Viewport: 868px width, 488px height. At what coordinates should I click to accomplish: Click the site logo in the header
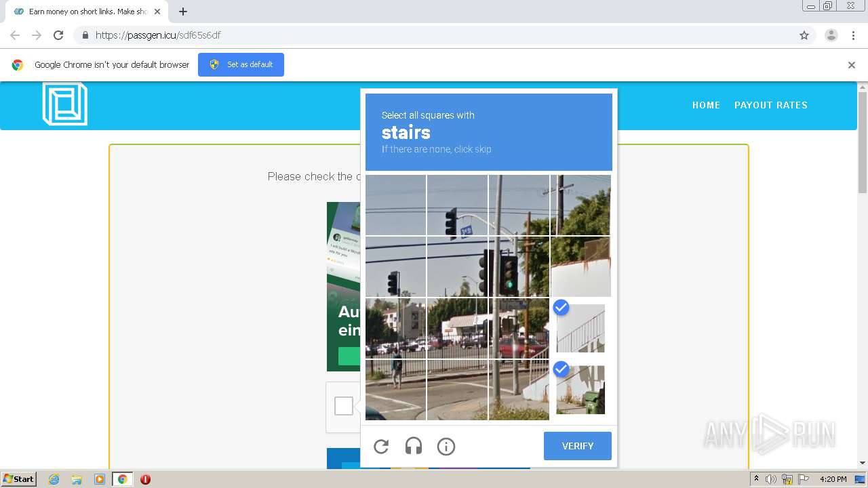tap(65, 104)
